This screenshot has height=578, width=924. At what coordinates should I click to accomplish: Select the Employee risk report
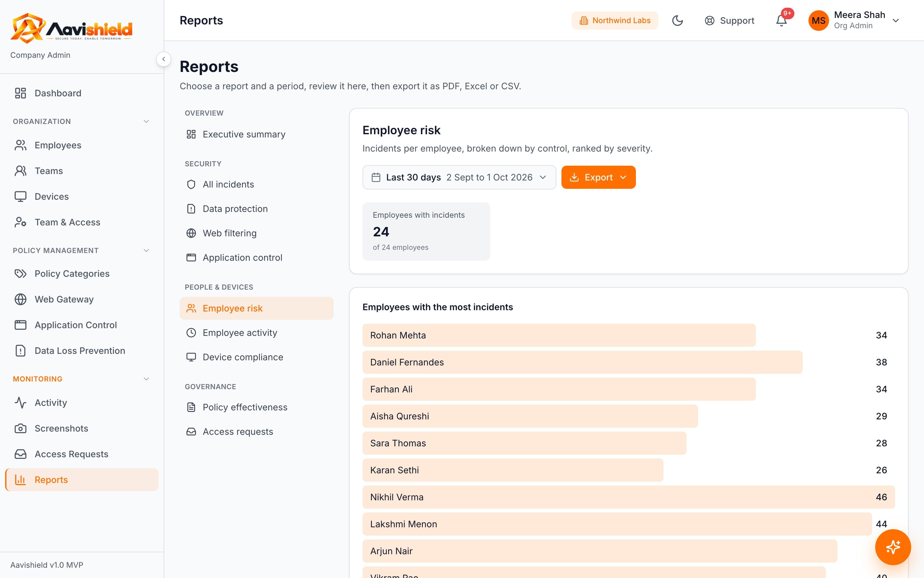click(x=256, y=308)
